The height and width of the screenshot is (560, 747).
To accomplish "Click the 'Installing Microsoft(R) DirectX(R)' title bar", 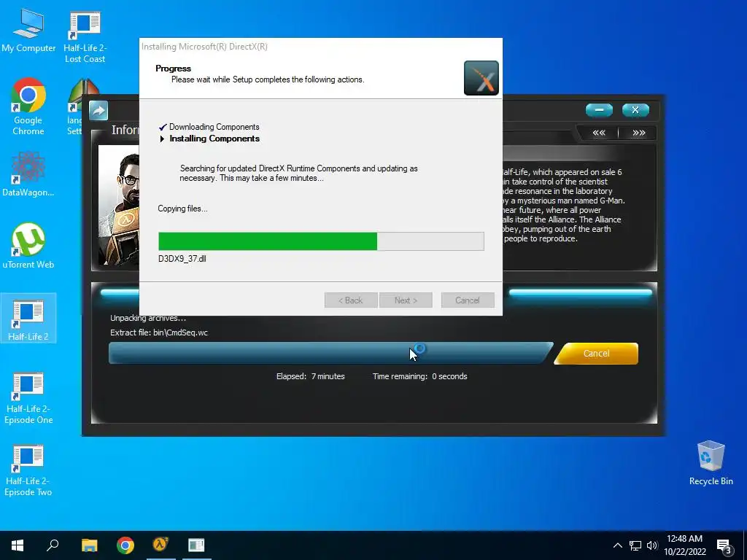I will (321, 47).
